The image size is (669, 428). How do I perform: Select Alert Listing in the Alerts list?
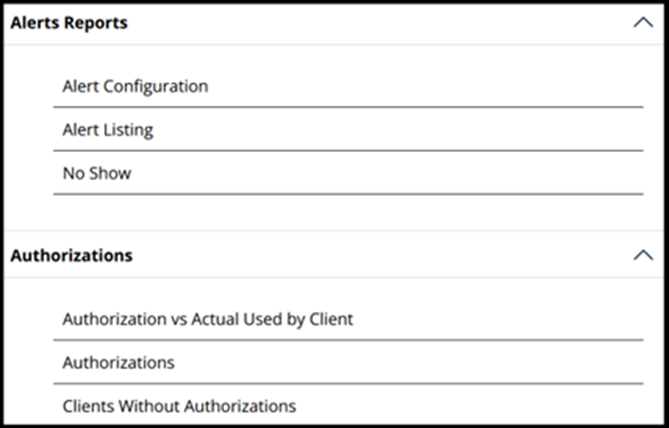[x=348, y=129]
